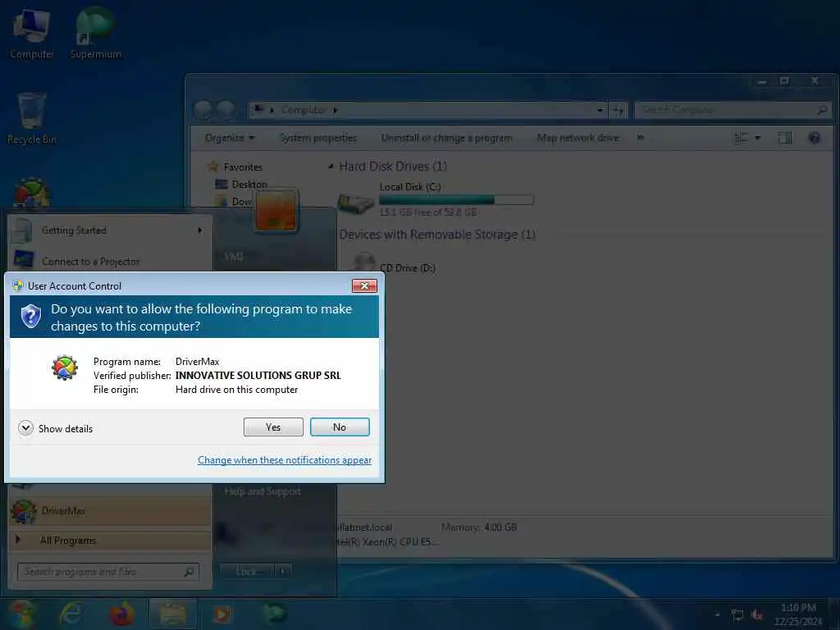The image size is (840, 630).
Task: Launch Firefox from taskbar
Action: point(121,614)
